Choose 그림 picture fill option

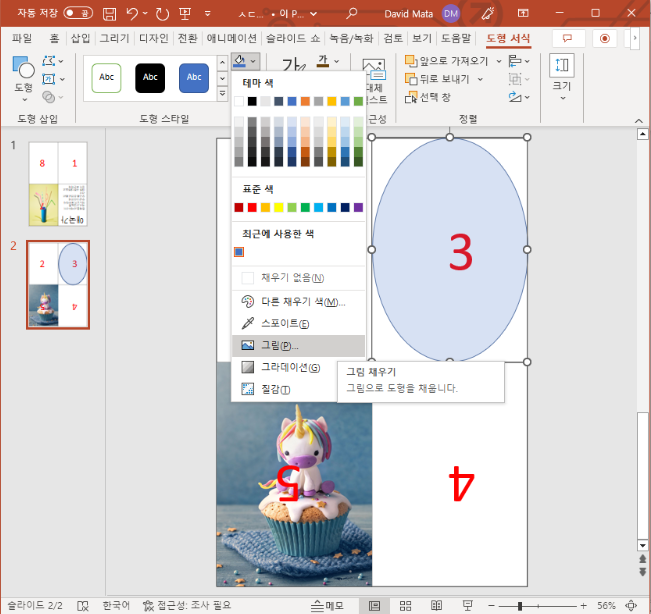(298, 345)
